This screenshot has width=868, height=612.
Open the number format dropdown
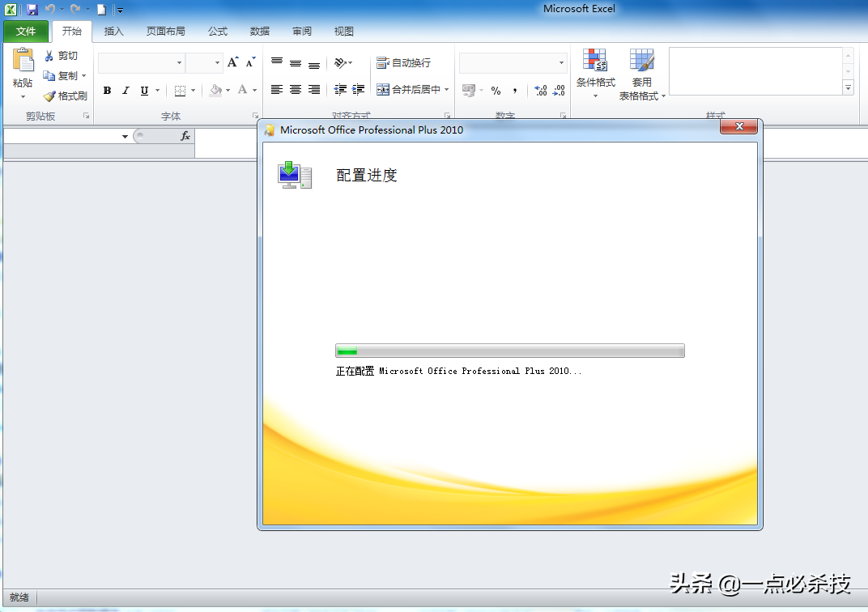(x=561, y=63)
